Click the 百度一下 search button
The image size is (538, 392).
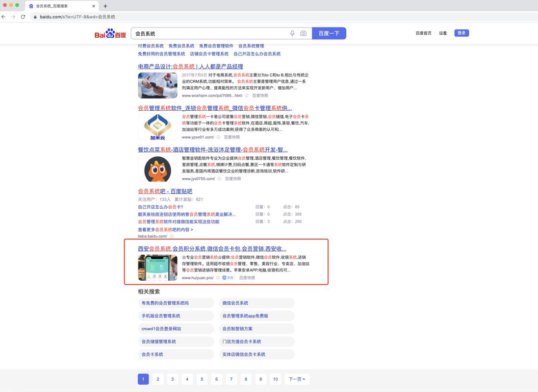[329, 33]
